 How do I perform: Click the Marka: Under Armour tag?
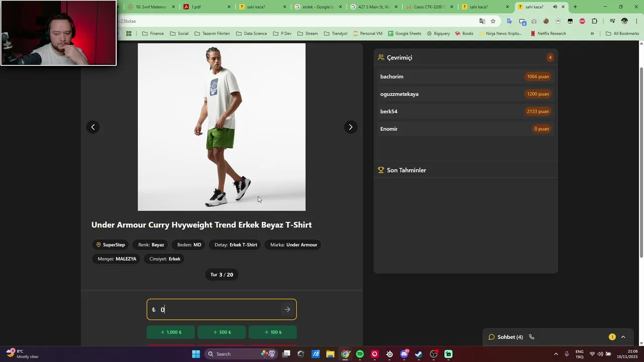(x=294, y=245)
